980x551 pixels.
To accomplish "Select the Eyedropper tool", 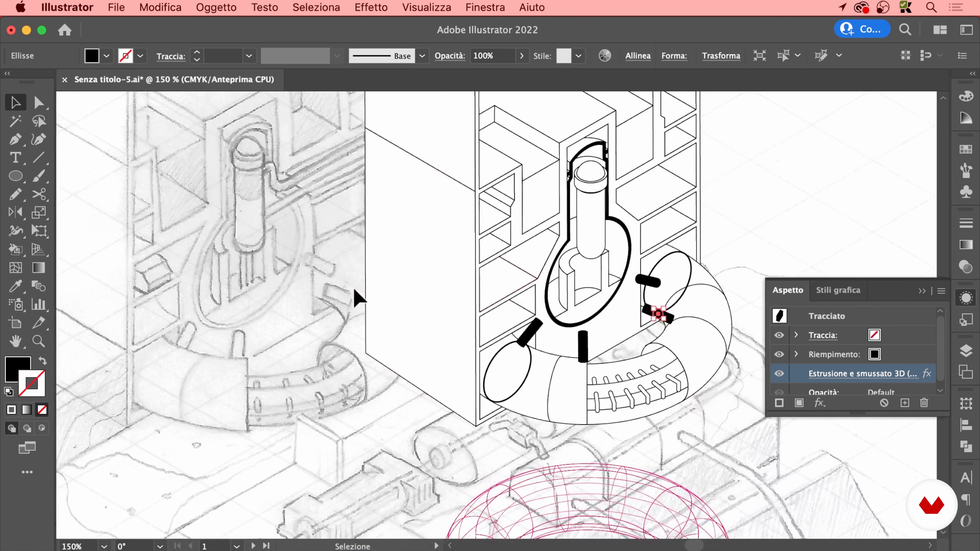I will pyautogui.click(x=15, y=286).
